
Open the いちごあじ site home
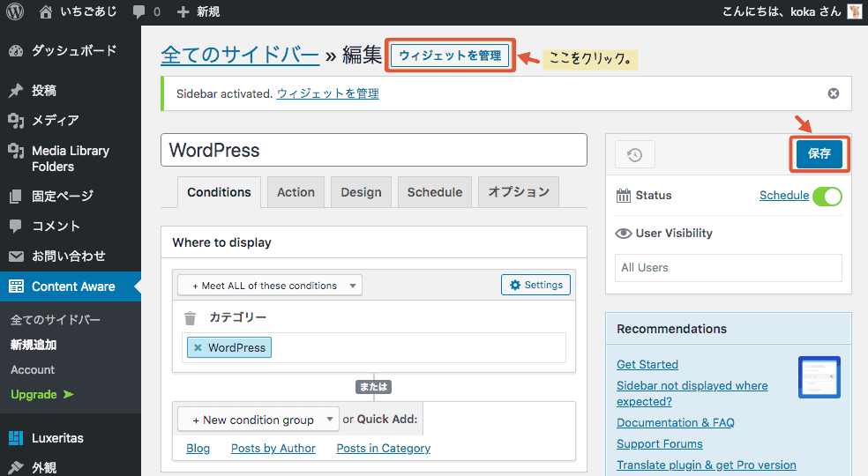click(79, 11)
